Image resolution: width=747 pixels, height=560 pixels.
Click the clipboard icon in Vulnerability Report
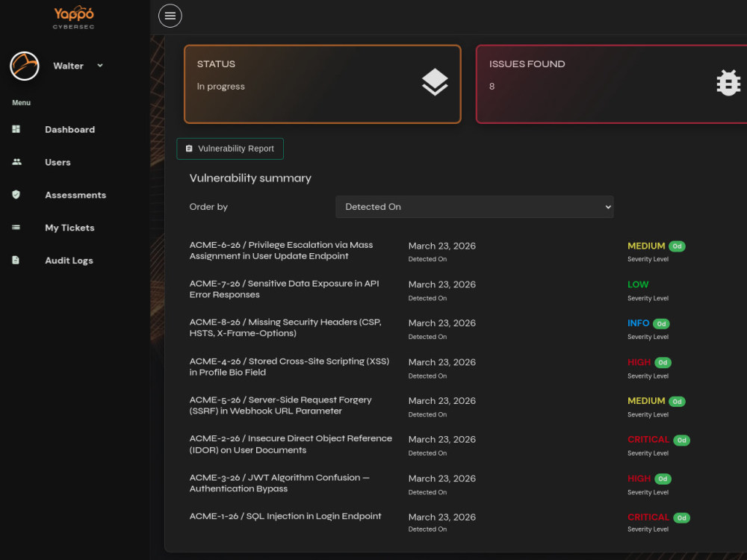click(x=189, y=149)
